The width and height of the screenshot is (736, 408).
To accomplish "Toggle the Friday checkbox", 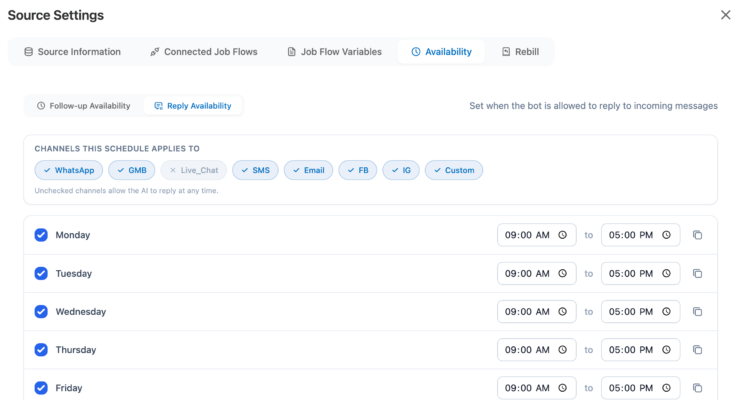I will (41, 388).
